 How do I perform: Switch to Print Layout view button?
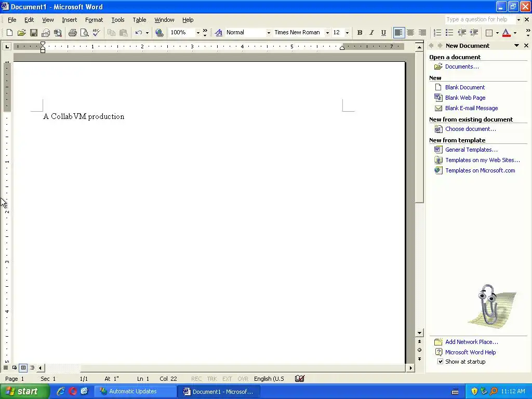coord(23,367)
